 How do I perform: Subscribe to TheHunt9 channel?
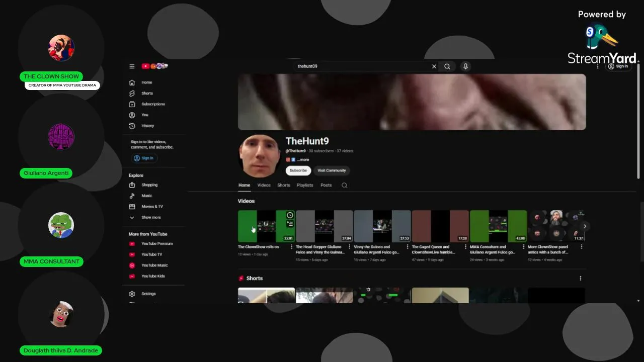pos(298,170)
